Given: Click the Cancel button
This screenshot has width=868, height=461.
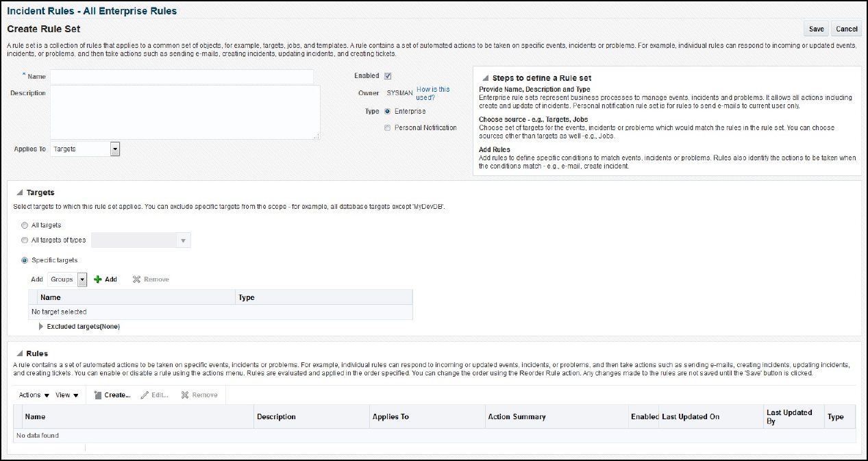Looking at the screenshot, I should 847,29.
